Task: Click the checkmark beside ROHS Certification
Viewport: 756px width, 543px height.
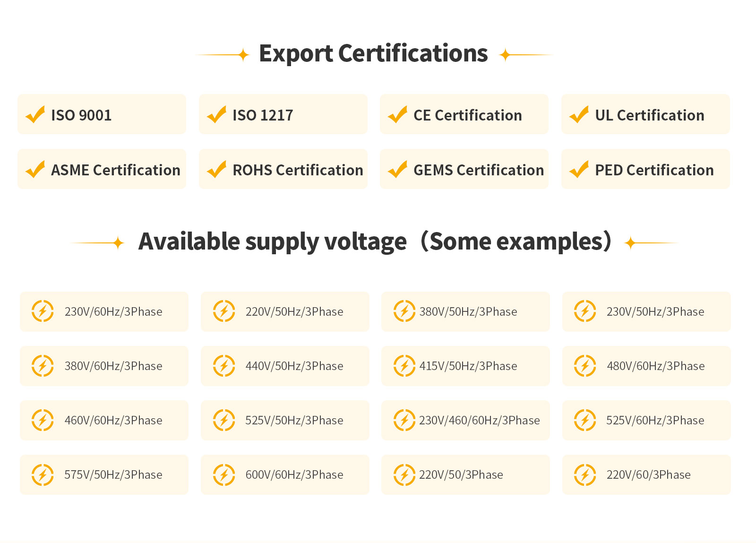Action: [x=217, y=169]
